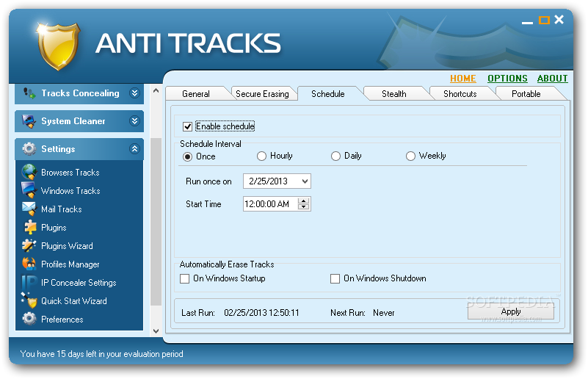This screenshot has height=379, width=588.
Task: Minimize the Anti Tracks window
Action: 527,22
